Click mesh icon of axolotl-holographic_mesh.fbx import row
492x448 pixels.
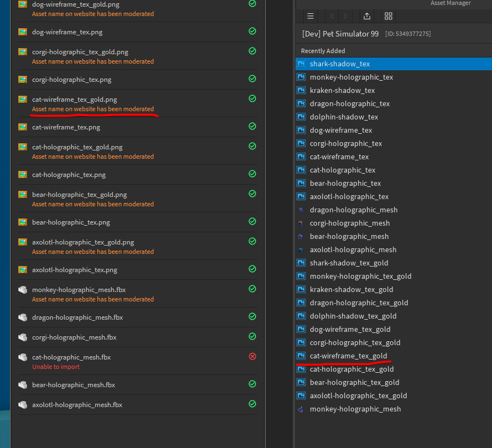click(23, 405)
